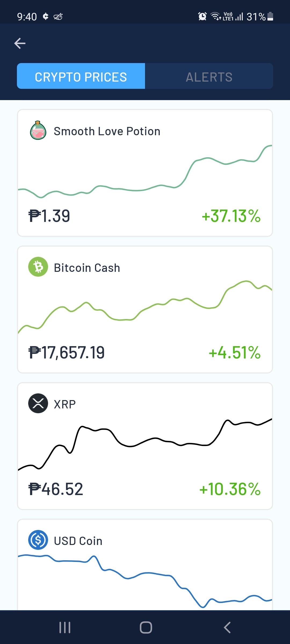Open the Smooth Love Potion price chart

pyautogui.click(x=145, y=172)
